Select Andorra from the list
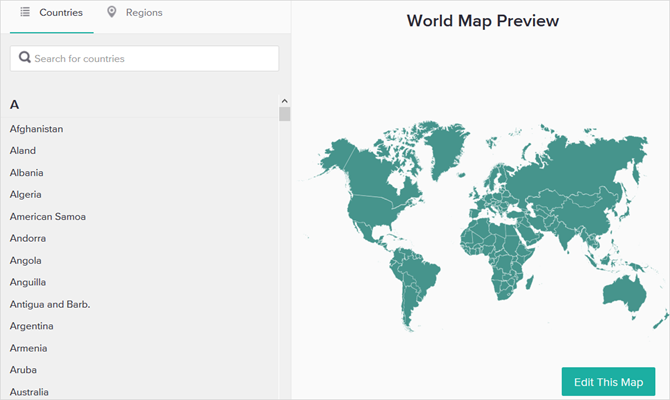Viewport: 670px width, 400px height. (28, 238)
